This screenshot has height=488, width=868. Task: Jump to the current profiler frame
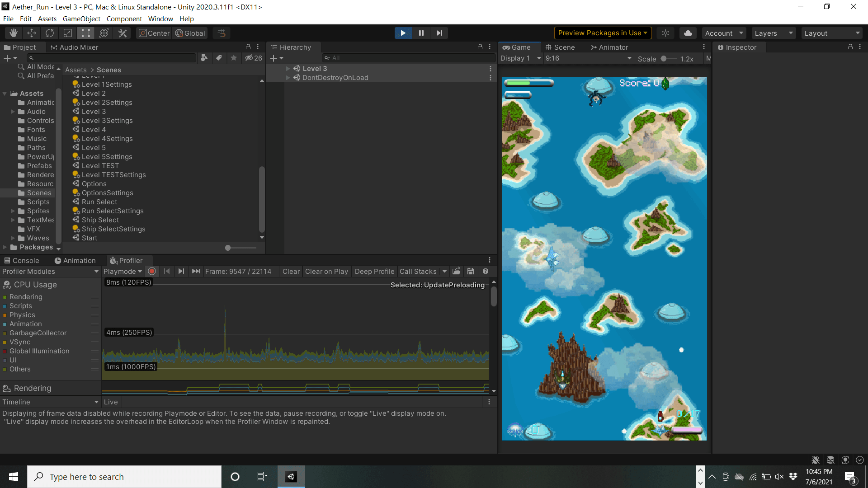(196, 272)
